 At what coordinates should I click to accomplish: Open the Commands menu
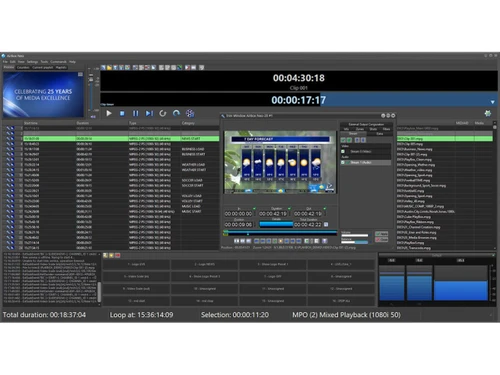(x=59, y=62)
